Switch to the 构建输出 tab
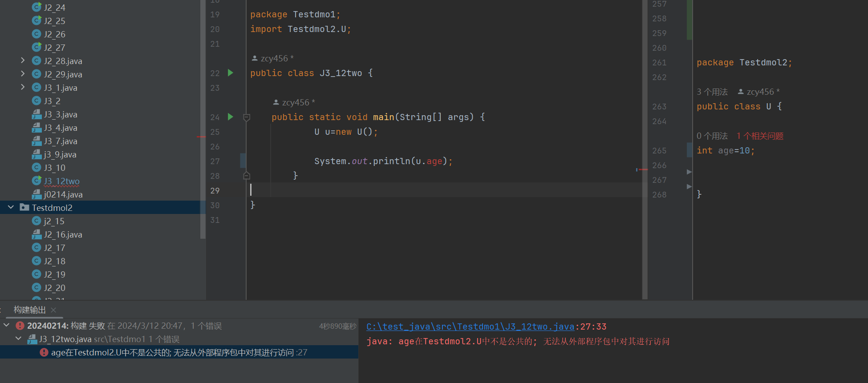This screenshot has width=868, height=383. tap(29, 310)
